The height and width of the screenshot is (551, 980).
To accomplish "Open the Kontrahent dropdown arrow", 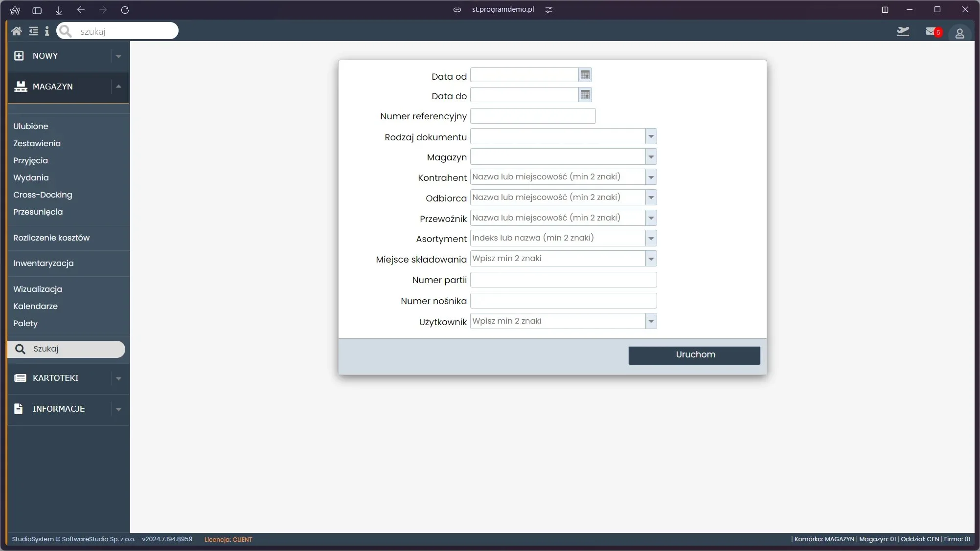I will click(651, 177).
